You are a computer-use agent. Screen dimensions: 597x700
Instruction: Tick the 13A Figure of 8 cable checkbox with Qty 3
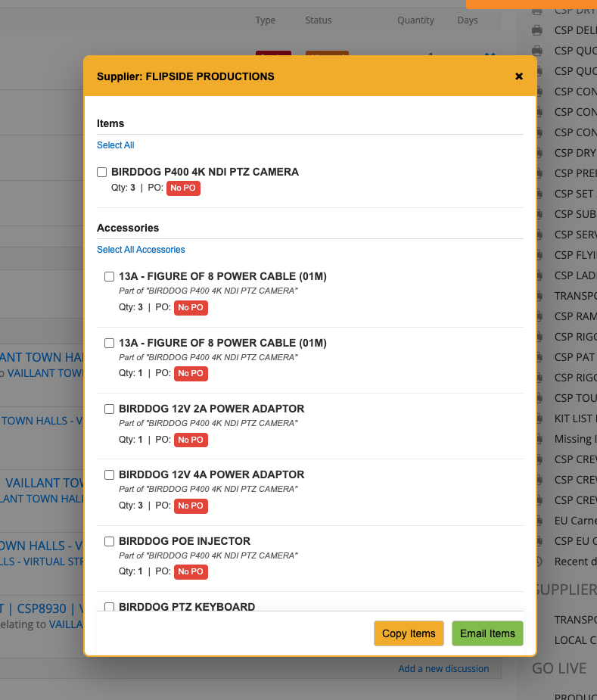(110, 276)
